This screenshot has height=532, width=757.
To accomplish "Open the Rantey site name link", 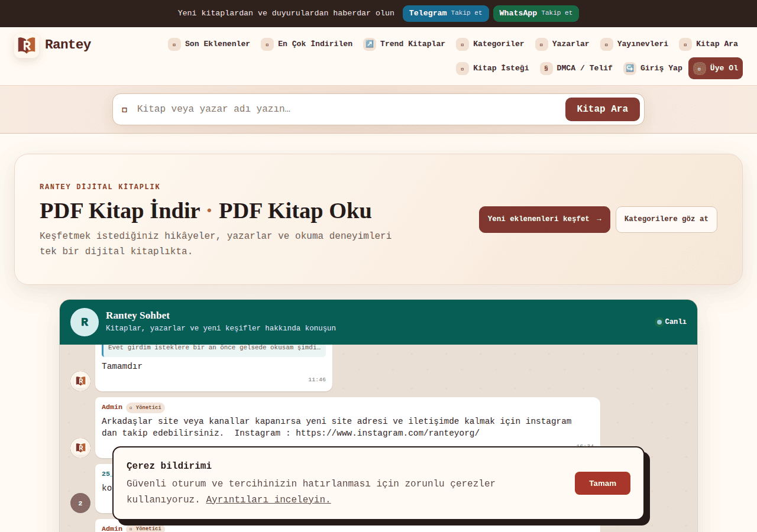I will coord(68,45).
